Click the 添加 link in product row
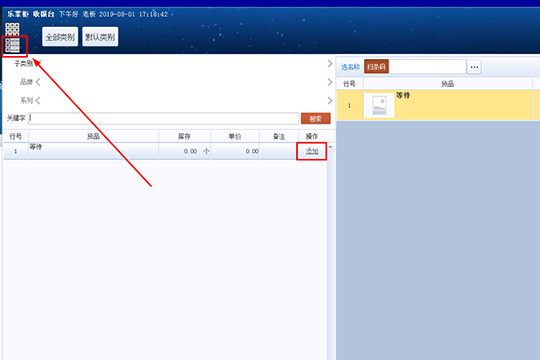540x360 pixels. [312, 151]
